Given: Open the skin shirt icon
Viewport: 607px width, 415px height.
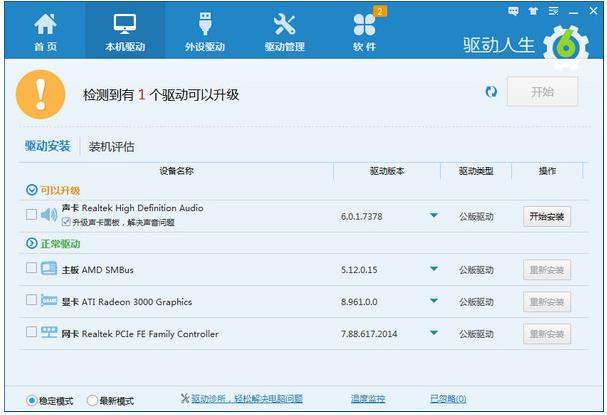Looking at the screenshot, I should click(x=533, y=11).
